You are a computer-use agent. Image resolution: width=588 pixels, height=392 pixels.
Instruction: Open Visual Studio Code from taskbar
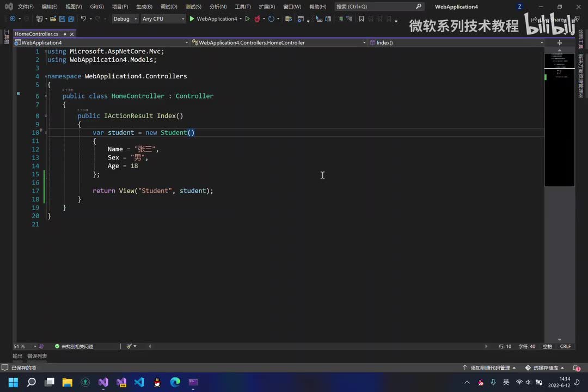click(139, 382)
